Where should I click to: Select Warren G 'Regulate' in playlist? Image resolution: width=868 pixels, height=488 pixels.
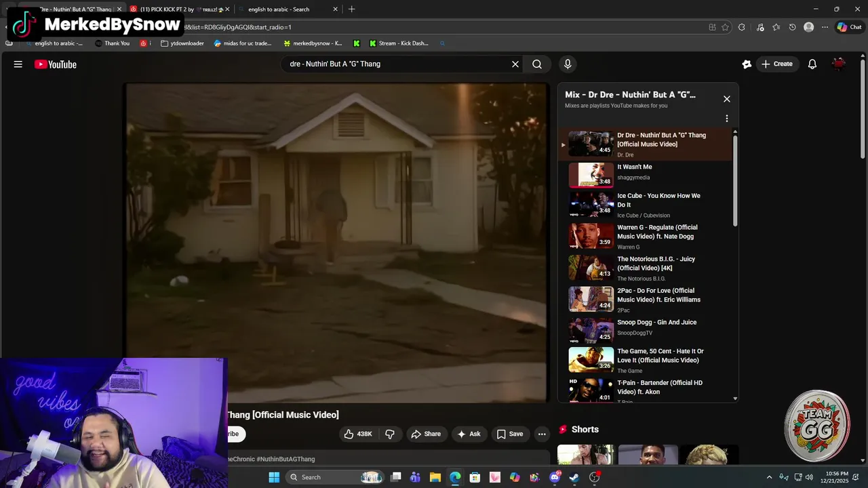click(646, 237)
